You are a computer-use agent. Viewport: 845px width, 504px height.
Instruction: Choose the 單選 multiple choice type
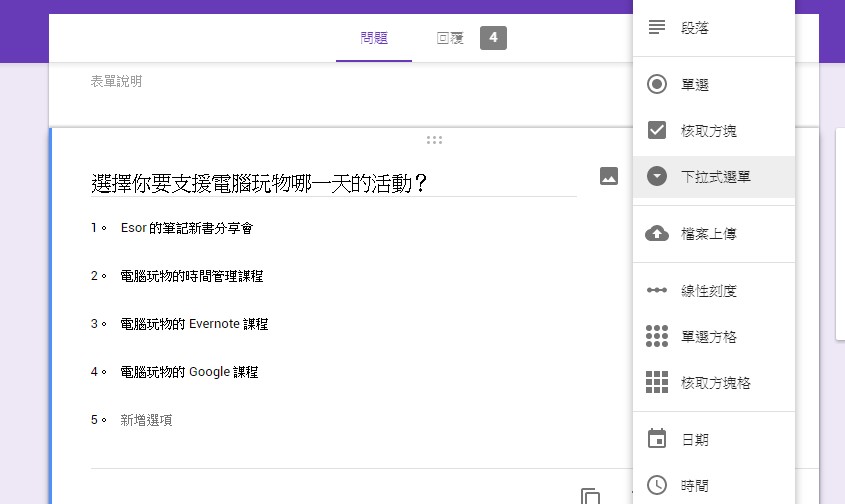(714, 85)
